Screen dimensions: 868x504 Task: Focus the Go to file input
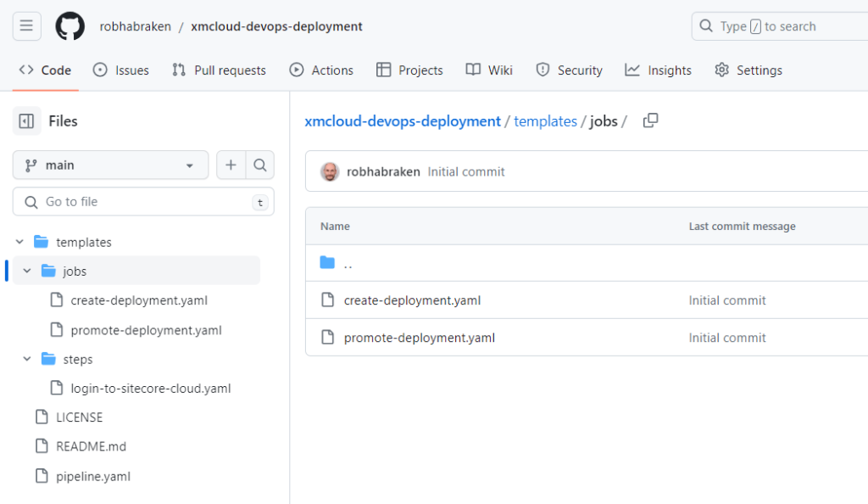pos(143,202)
